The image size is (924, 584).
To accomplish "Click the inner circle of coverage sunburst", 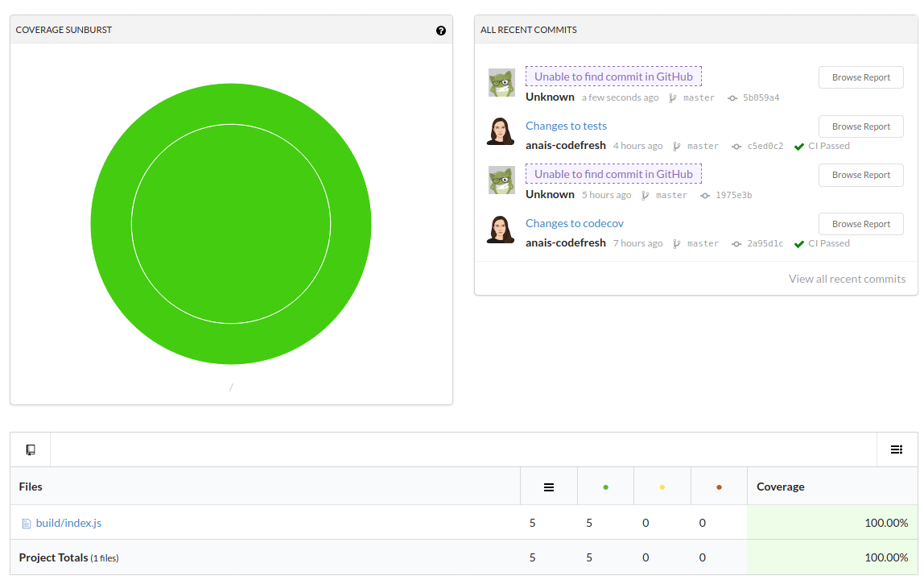I will tap(231, 224).
